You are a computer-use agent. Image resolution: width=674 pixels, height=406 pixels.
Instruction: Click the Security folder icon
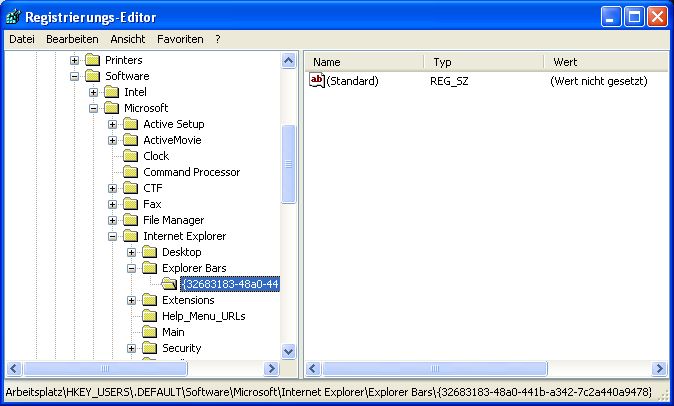[149, 348]
